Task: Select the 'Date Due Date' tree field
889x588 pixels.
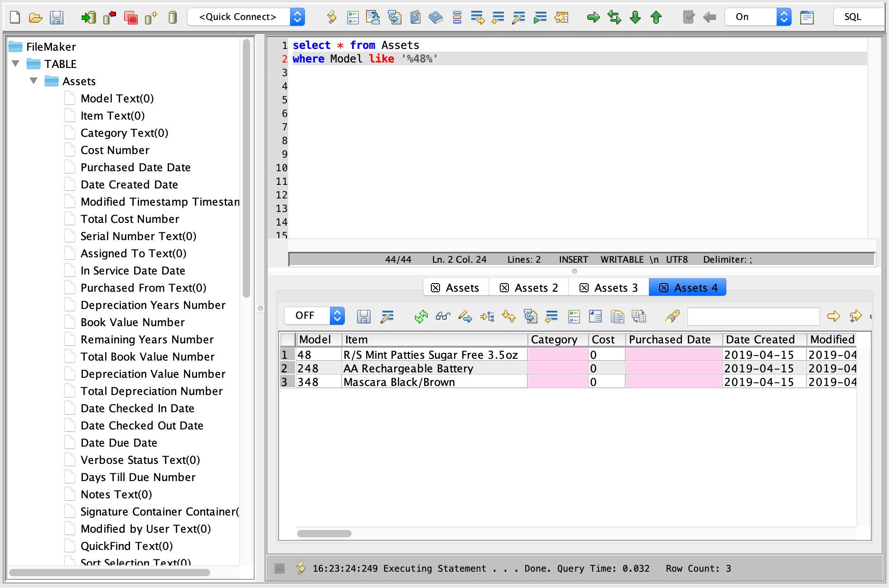Action: click(119, 443)
